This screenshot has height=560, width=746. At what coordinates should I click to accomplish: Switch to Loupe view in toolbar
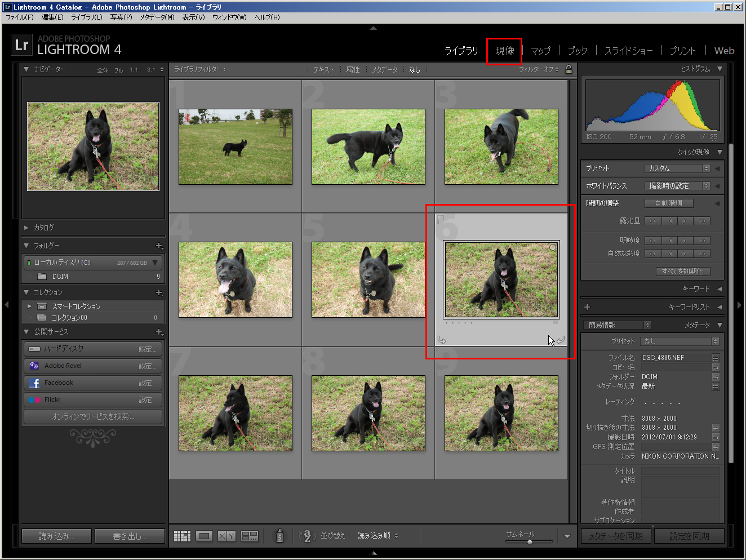pos(205,536)
